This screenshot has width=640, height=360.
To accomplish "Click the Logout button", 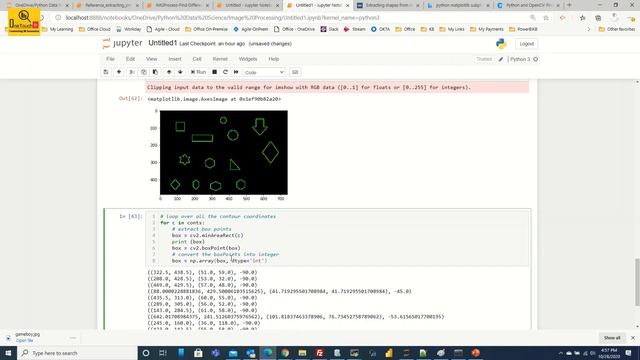I will click(527, 44).
